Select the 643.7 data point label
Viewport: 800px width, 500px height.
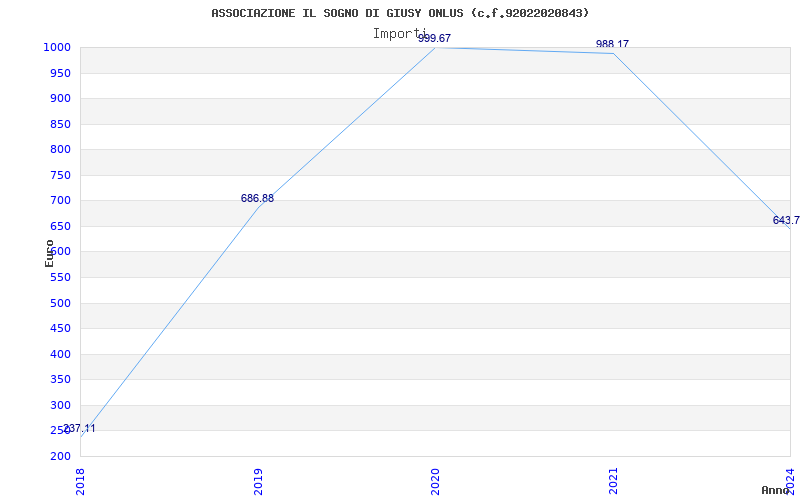[786, 220]
